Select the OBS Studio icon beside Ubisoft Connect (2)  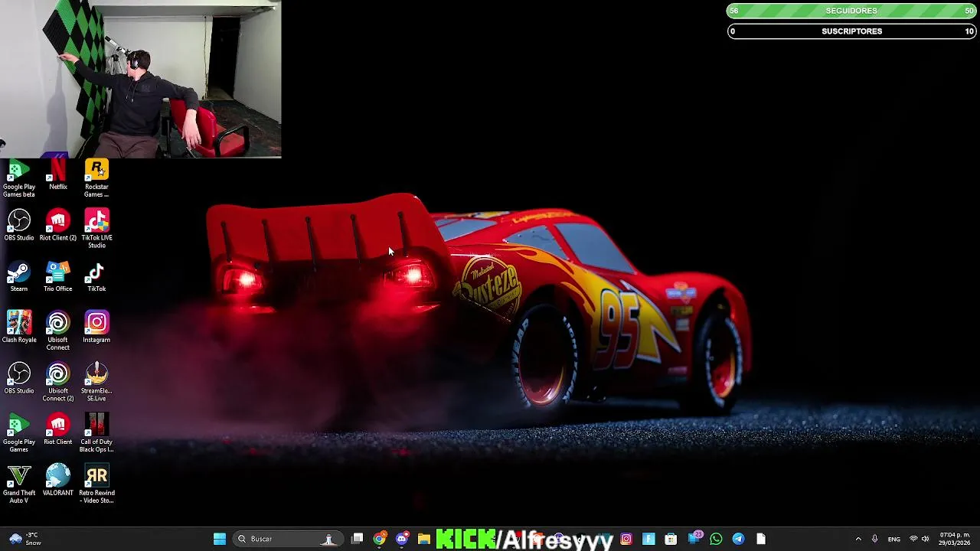19,379
